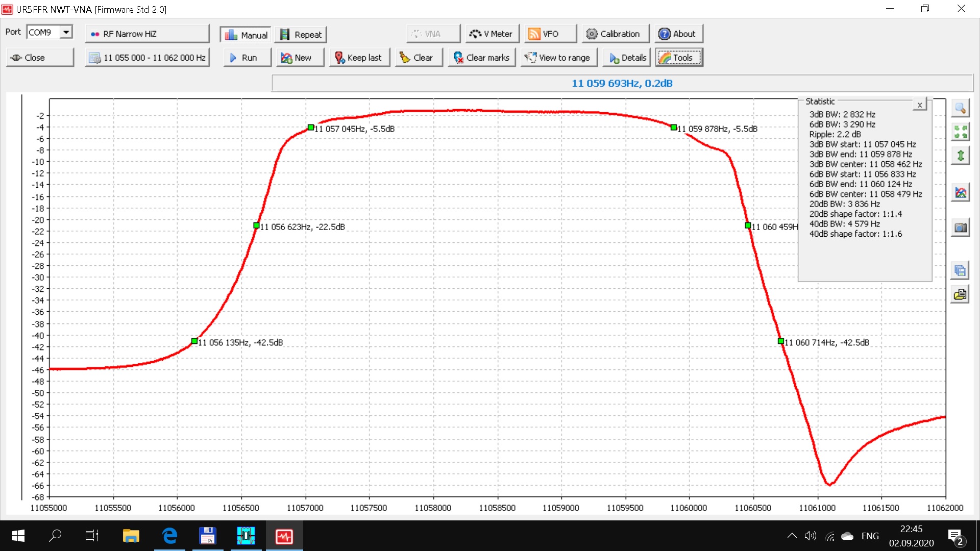The image size is (980, 551).
Task: Click the green fit-to-window arrows icon
Action: (x=960, y=132)
